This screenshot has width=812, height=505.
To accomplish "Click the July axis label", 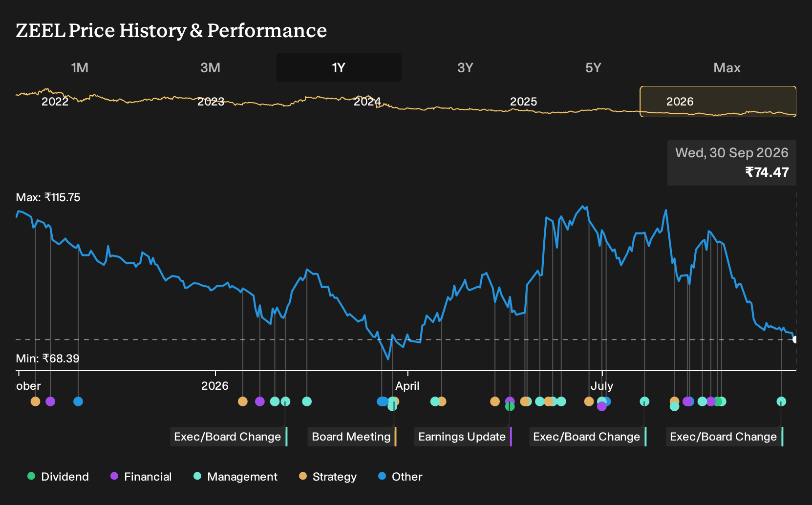I will pyautogui.click(x=602, y=386).
